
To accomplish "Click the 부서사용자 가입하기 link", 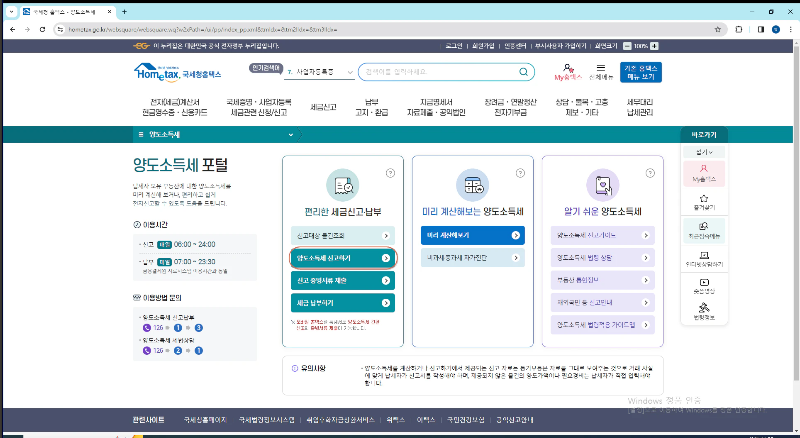I will 560,46.
